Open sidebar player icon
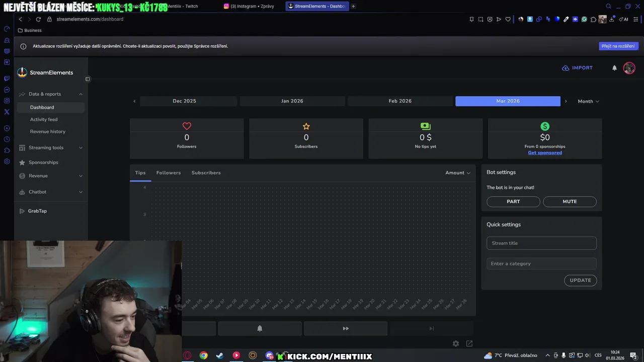The width and height of the screenshot is (644, 362). click(7, 128)
